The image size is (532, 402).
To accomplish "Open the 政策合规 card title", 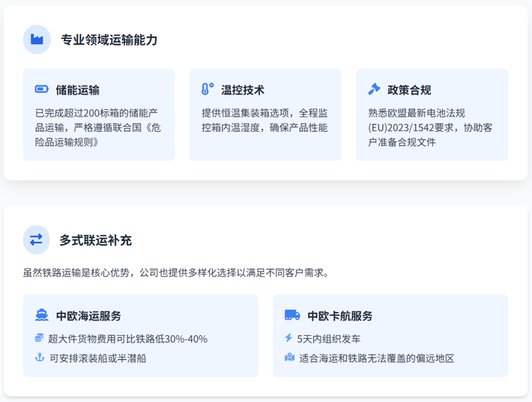I will click(409, 90).
